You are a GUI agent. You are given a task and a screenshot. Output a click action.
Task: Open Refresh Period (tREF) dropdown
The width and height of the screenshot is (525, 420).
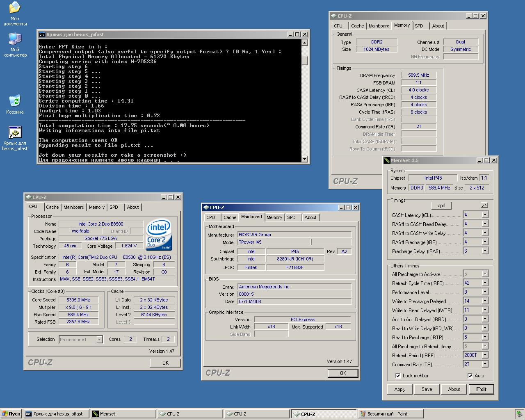pos(485,355)
